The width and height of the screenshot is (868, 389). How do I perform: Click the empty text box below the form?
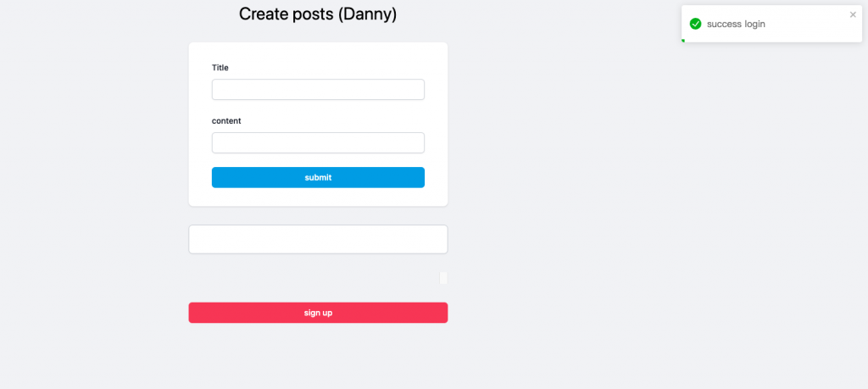point(318,239)
